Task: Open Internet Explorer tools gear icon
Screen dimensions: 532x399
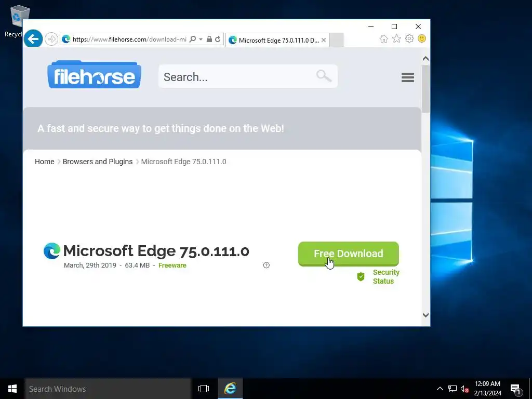Action: tap(409, 38)
